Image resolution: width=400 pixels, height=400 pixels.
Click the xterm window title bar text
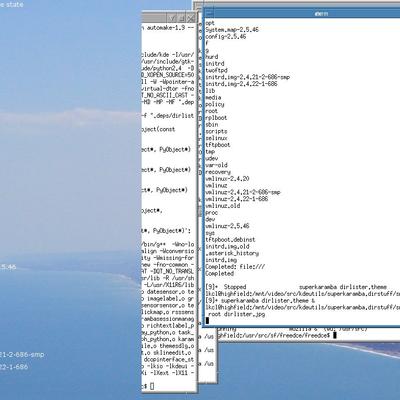[321, 14]
